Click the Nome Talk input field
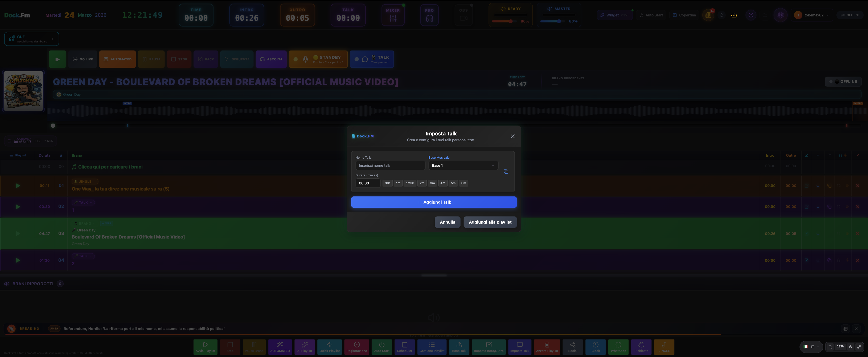The image size is (868, 357). click(x=390, y=166)
